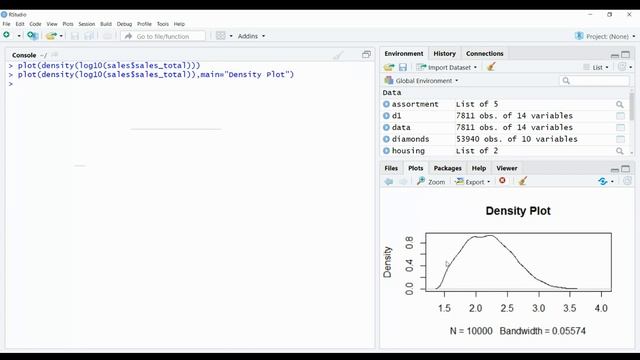The height and width of the screenshot is (360, 640).
Task: Click the Environment search field
Action: (x=594, y=80)
